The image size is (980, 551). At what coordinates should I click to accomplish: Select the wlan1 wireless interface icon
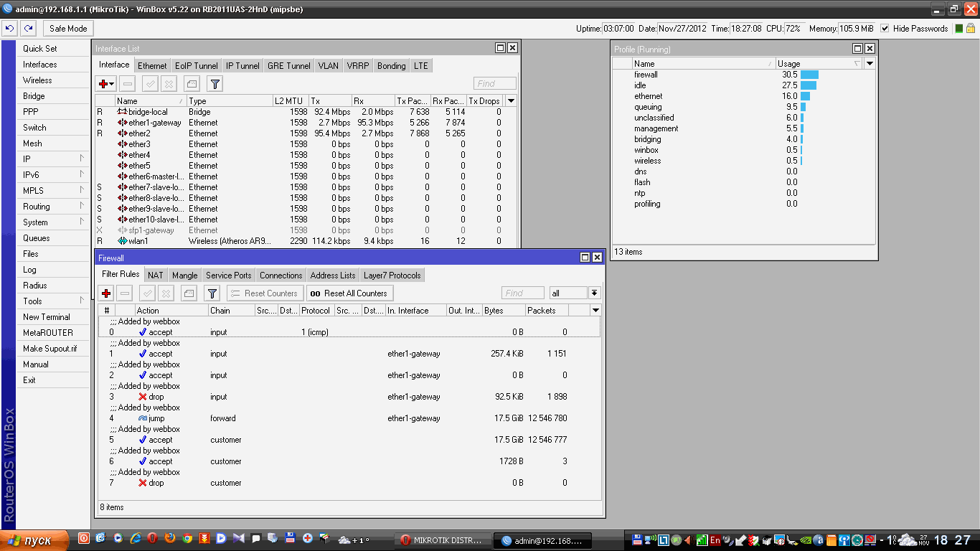(122, 241)
